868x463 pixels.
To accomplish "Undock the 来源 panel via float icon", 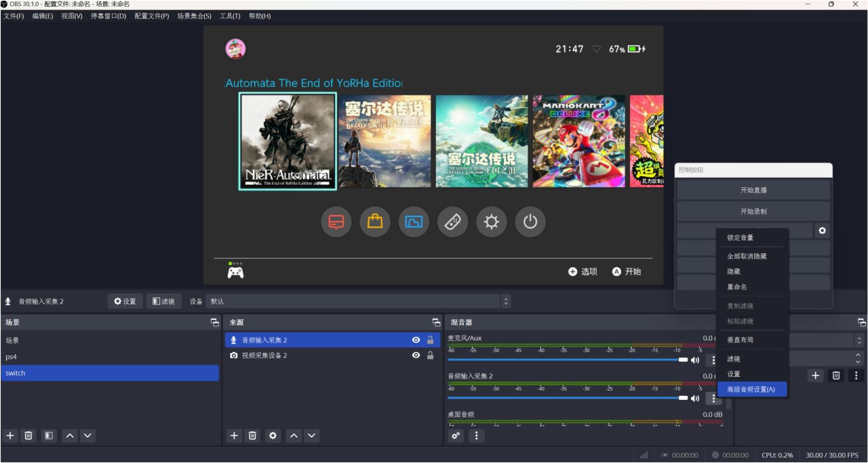I will (x=436, y=323).
